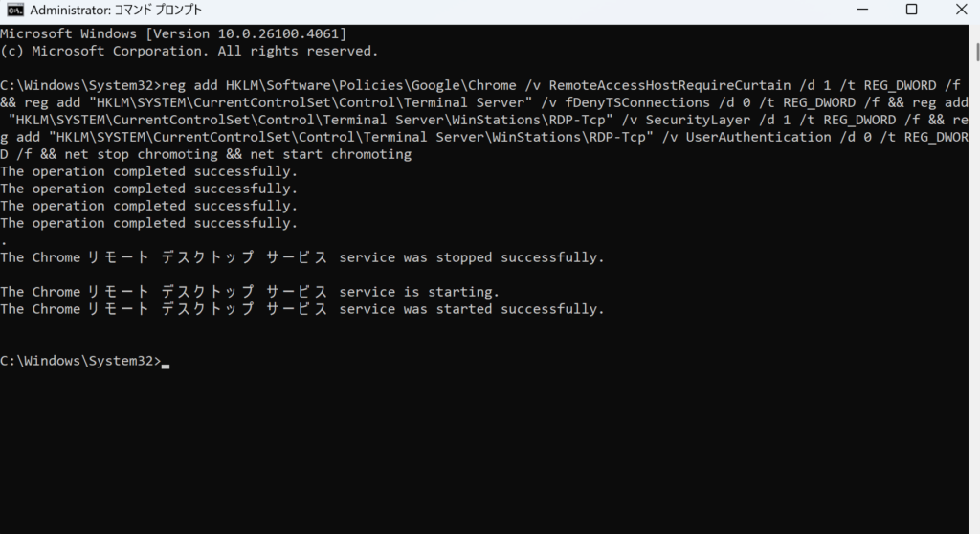
Task: Click the first operation completed successfully line
Action: point(148,171)
